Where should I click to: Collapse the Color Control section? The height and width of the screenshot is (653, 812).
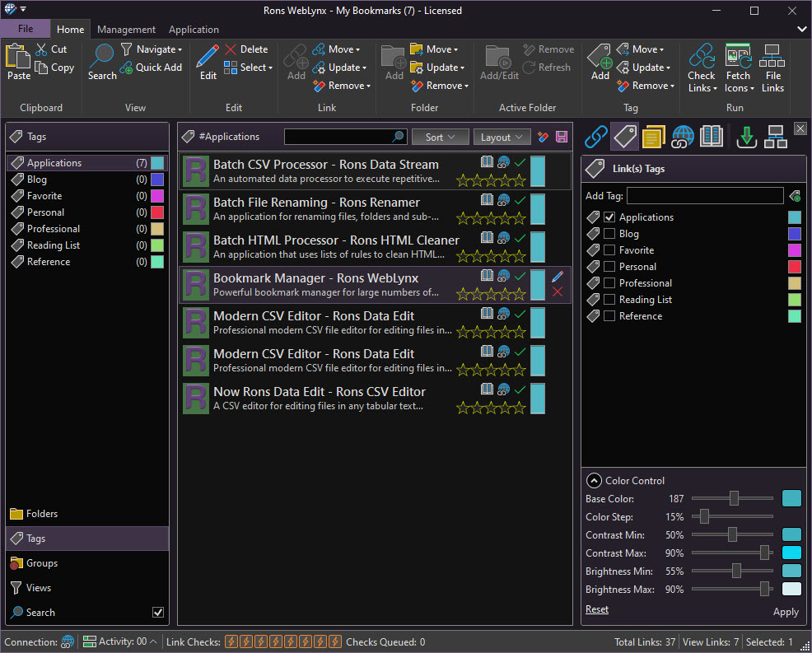click(593, 481)
